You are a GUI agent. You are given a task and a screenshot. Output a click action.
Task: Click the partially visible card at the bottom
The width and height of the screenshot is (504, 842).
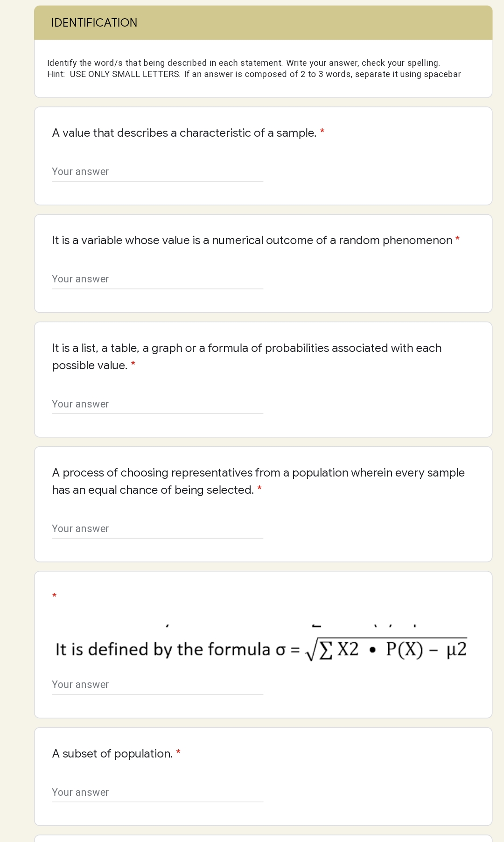[264, 839]
